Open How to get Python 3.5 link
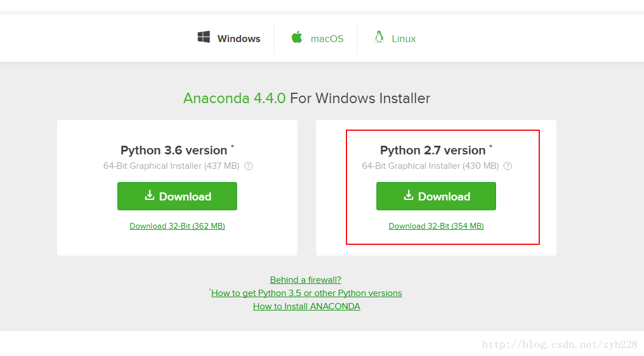The image size is (644, 356). tap(306, 293)
